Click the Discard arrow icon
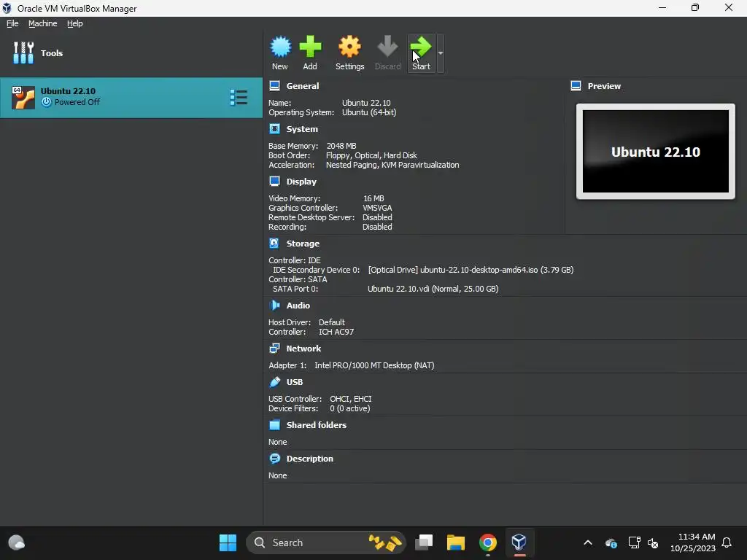The width and height of the screenshot is (747, 560). (387, 47)
